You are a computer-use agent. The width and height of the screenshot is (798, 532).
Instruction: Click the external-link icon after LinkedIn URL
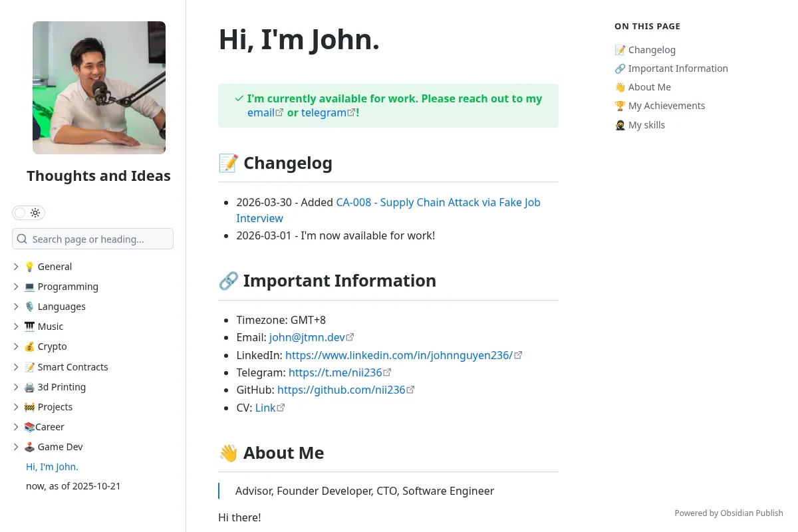[519, 355]
